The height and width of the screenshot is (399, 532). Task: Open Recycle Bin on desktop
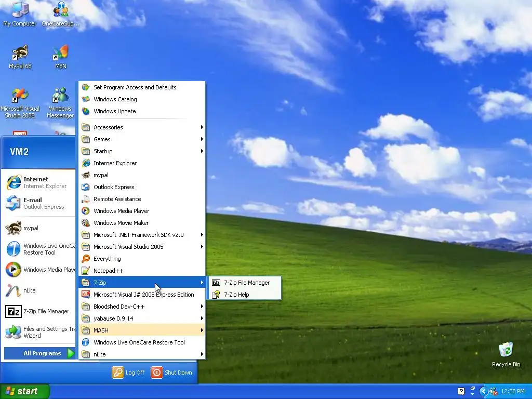click(506, 354)
